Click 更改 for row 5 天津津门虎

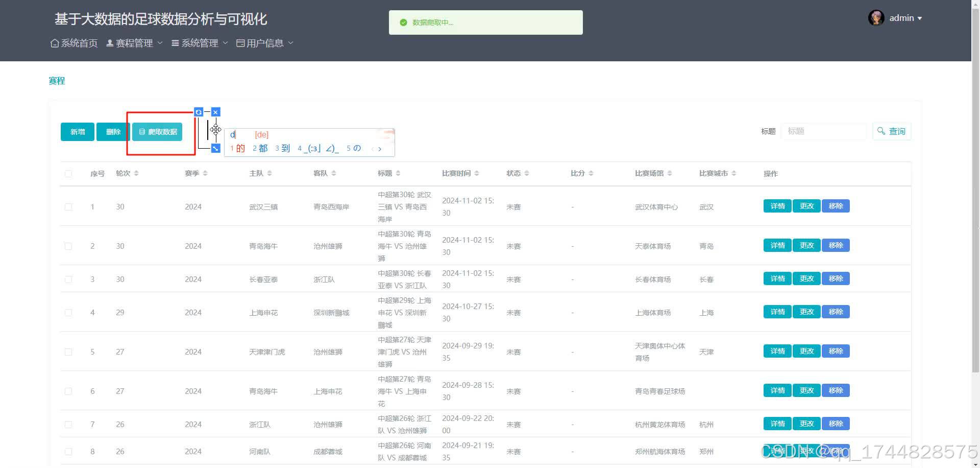click(806, 352)
